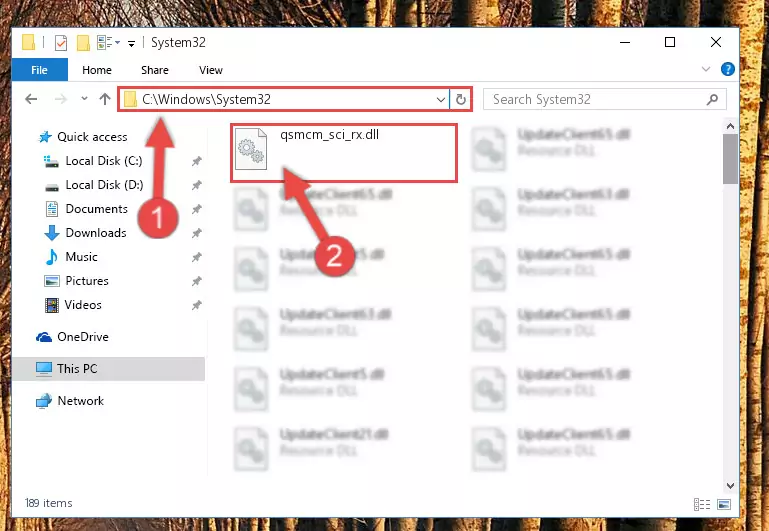The height and width of the screenshot is (531, 769).
Task: Click the pin icon next to Local Disk (D:)
Action: click(x=196, y=185)
